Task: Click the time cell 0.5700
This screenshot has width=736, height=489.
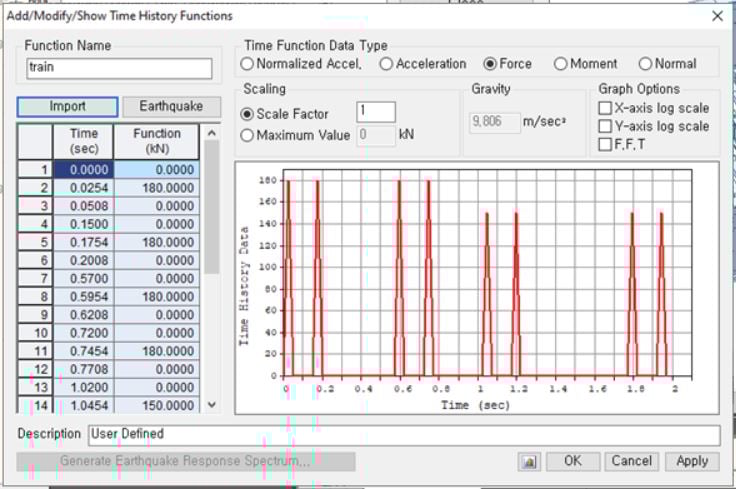Action: pos(84,279)
